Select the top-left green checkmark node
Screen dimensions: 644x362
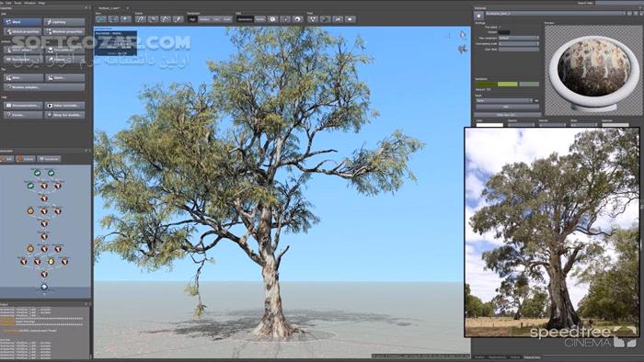click(x=37, y=173)
